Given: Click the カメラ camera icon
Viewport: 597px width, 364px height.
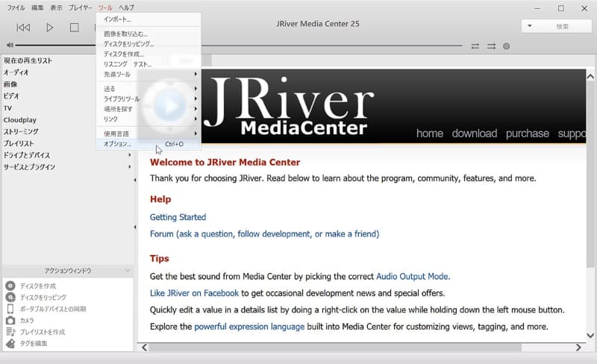Looking at the screenshot, I should (10, 320).
